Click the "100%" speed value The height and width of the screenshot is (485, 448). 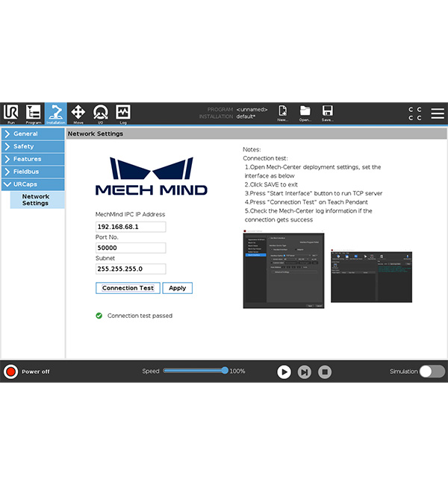pyautogui.click(x=237, y=371)
